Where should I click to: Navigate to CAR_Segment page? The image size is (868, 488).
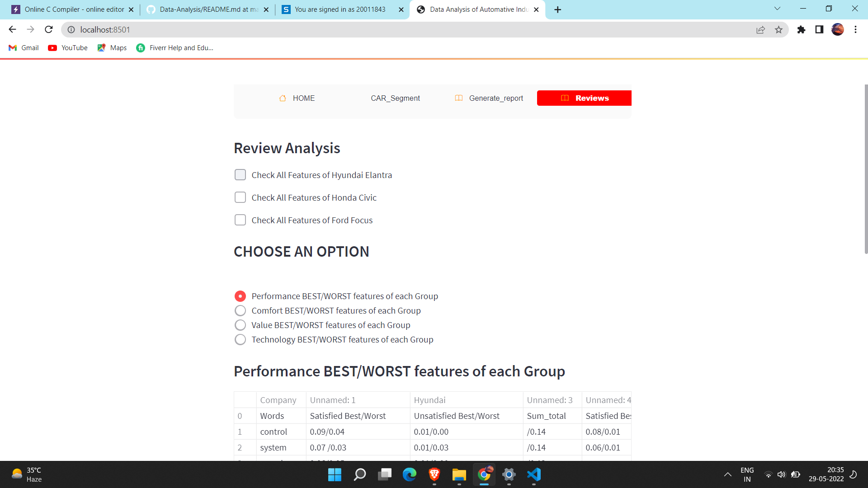click(x=395, y=98)
